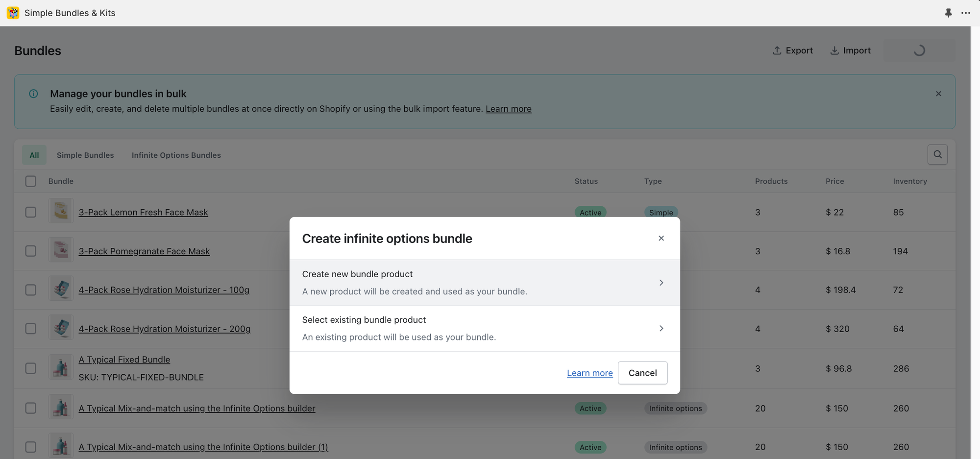Screen dimensions: 980x459
Task: Open thumbnail of Rose Hydration Moisturizer 200g
Action: (x=61, y=328)
